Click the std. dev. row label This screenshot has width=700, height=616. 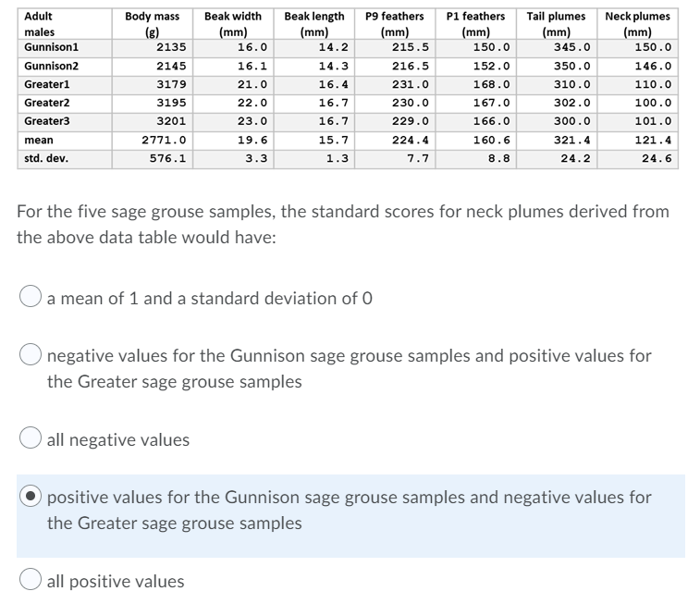pyautogui.click(x=46, y=158)
